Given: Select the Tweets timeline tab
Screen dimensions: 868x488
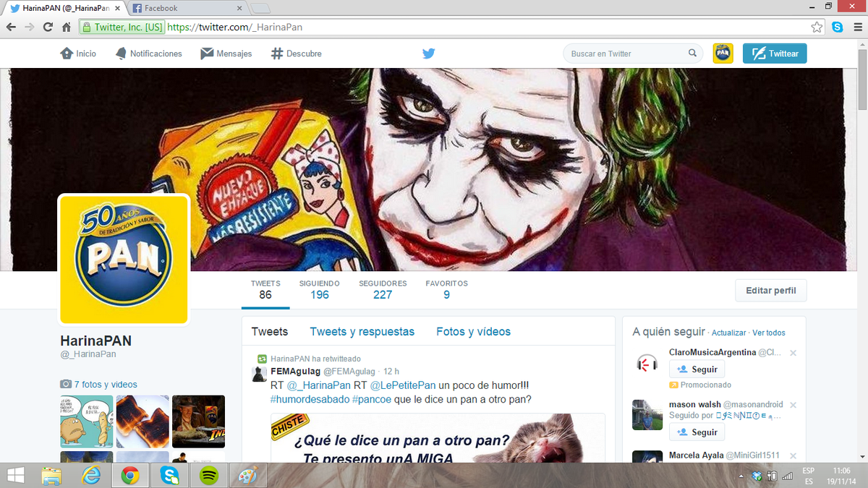Looking at the screenshot, I should click(270, 332).
